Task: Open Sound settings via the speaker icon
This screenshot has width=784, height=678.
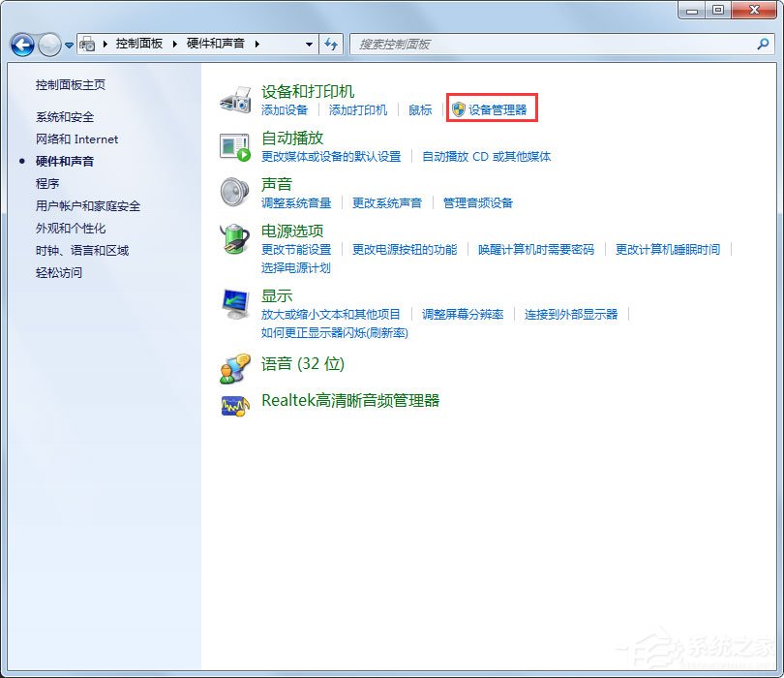Action: pyautogui.click(x=234, y=192)
